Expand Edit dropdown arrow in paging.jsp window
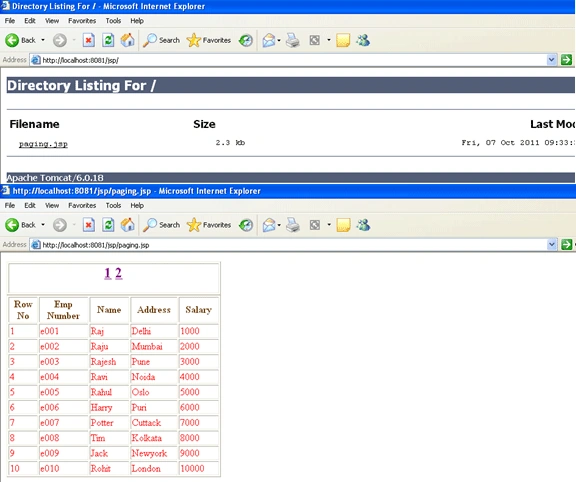Image resolution: width=576 pixels, height=482 pixels. coord(328,225)
